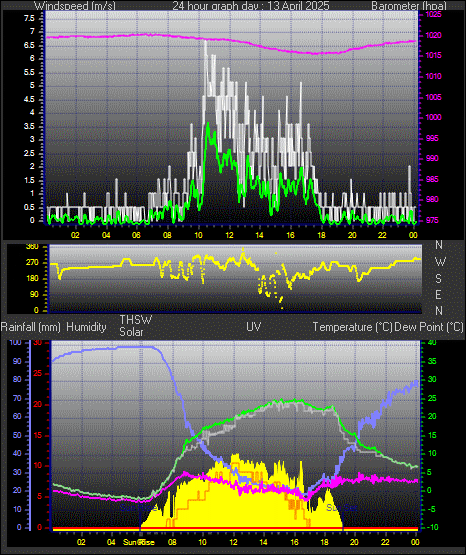Screen dimensions: 466x555
Task: Click the S compass direction label
Action: click(438, 279)
